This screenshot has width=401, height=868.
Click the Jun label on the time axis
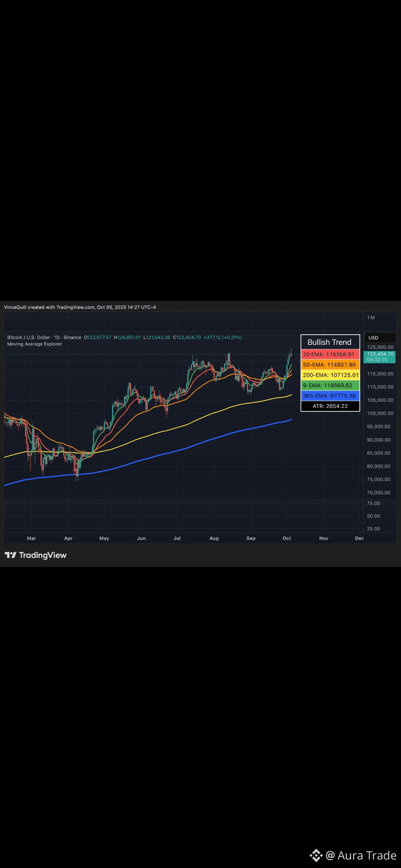pyautogui.click(x=141, y=538)
